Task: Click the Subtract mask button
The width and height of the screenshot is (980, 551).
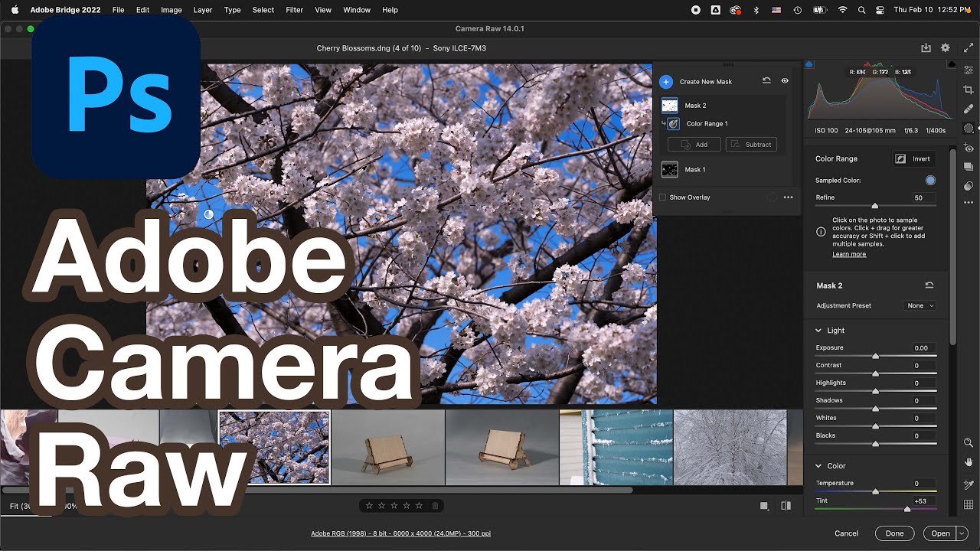Action: 751,144
